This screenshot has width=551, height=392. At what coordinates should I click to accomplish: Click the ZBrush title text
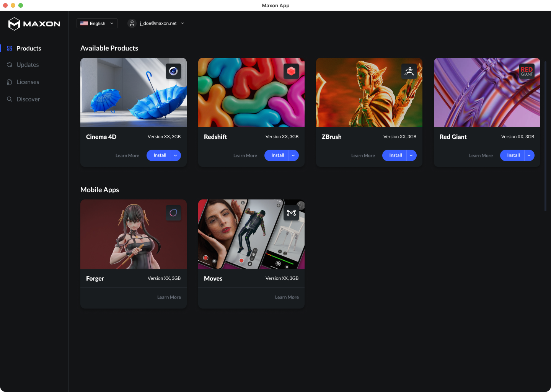332,137
